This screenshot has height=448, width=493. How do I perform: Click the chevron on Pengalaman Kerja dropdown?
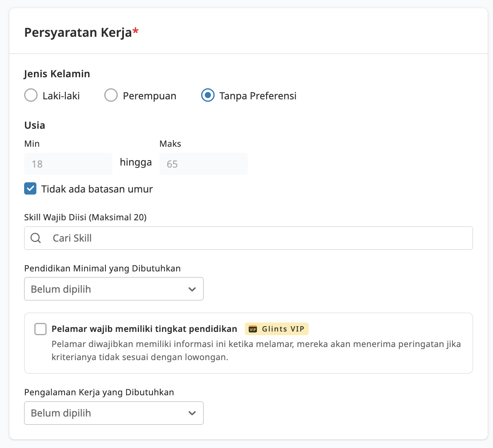point(192,413)
